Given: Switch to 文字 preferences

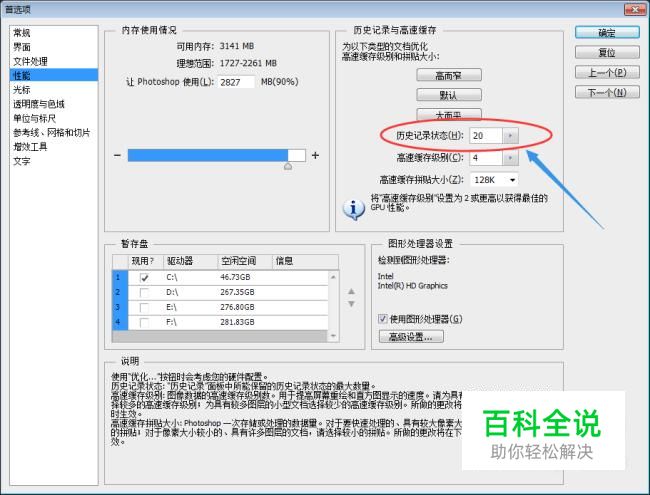Looking at the screenshot, I should pyautogui.click(x=22, y=161).
